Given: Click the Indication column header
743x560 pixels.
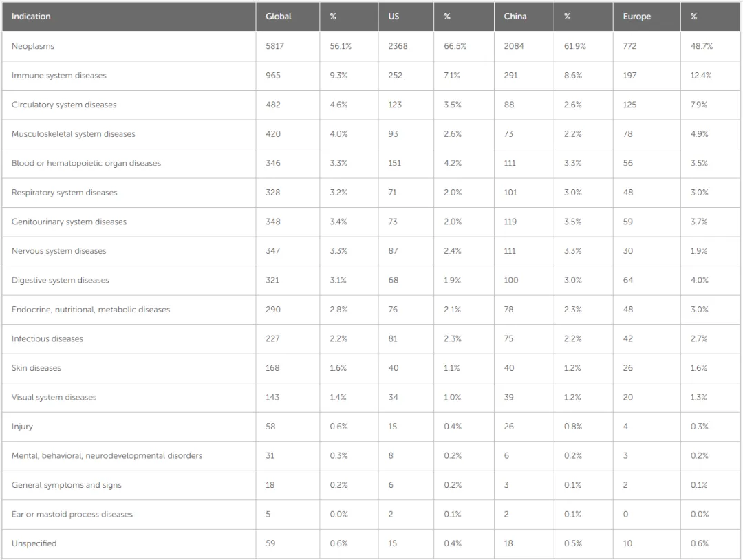Looking at the screenshot, I should pos(31,16).
